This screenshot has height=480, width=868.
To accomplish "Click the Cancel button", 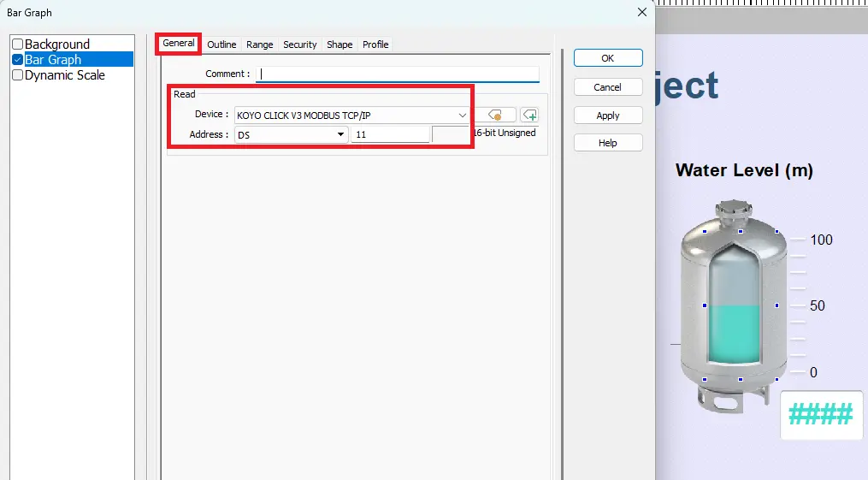I will 607,87.
